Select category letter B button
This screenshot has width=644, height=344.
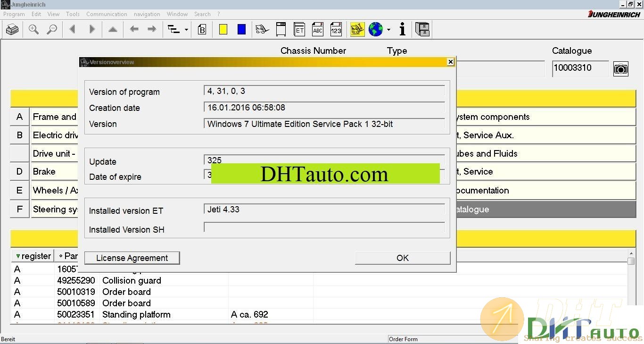(19, 135)
